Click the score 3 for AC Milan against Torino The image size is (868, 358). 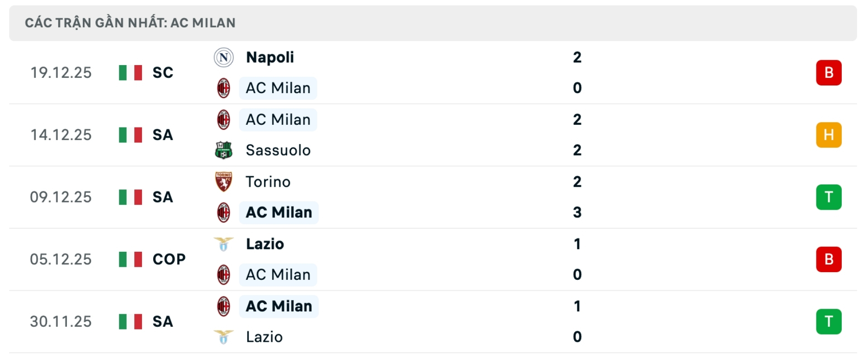(x=577, y=212)
